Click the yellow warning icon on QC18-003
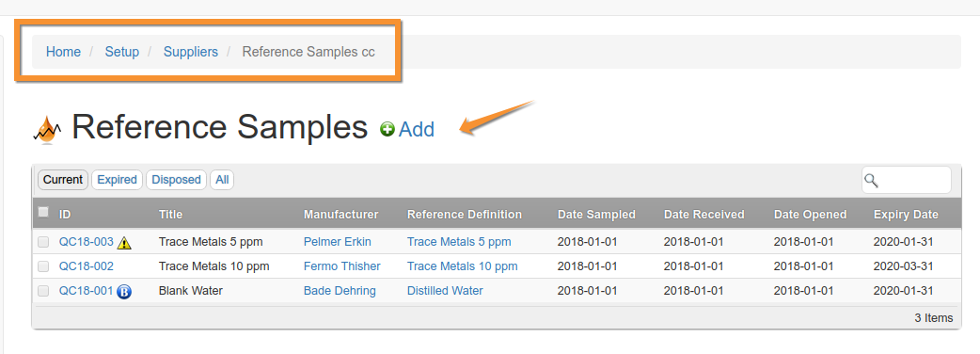Viewport: 980px width, 354px height. pos(124,243)
